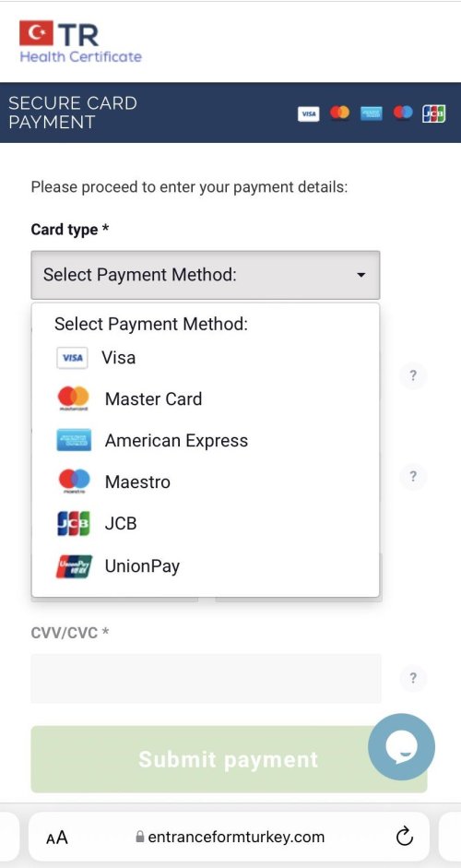Click the Submit payment button

(x=229, y=759)
